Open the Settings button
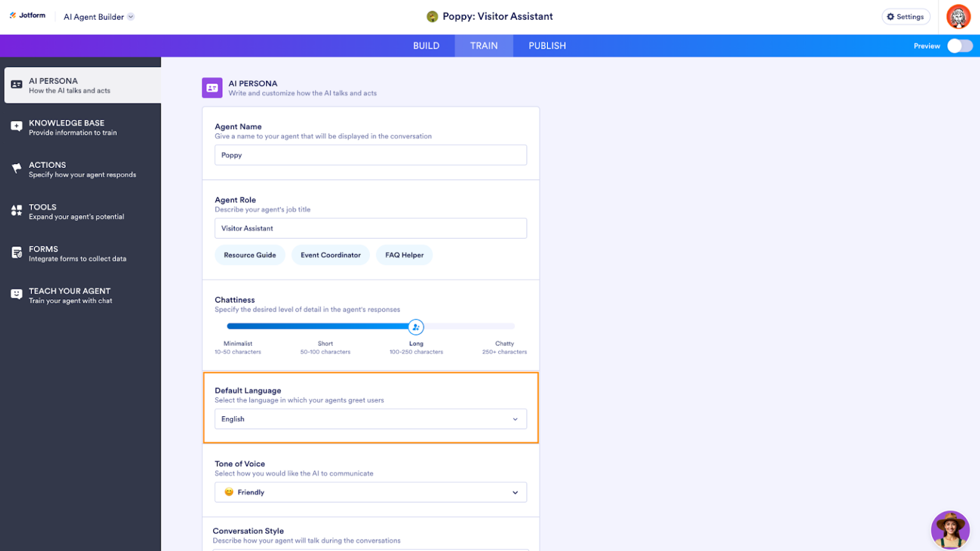 click(x=905, y=17)
